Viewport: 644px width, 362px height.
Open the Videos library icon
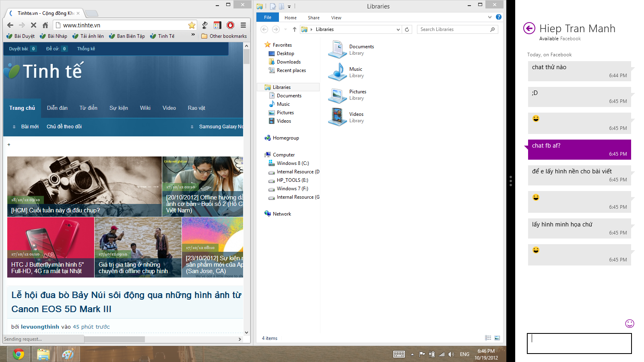(x=337, y=117)
